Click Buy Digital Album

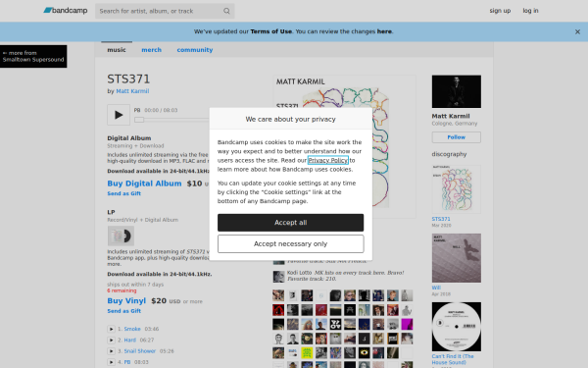click(x=144, y=184)
